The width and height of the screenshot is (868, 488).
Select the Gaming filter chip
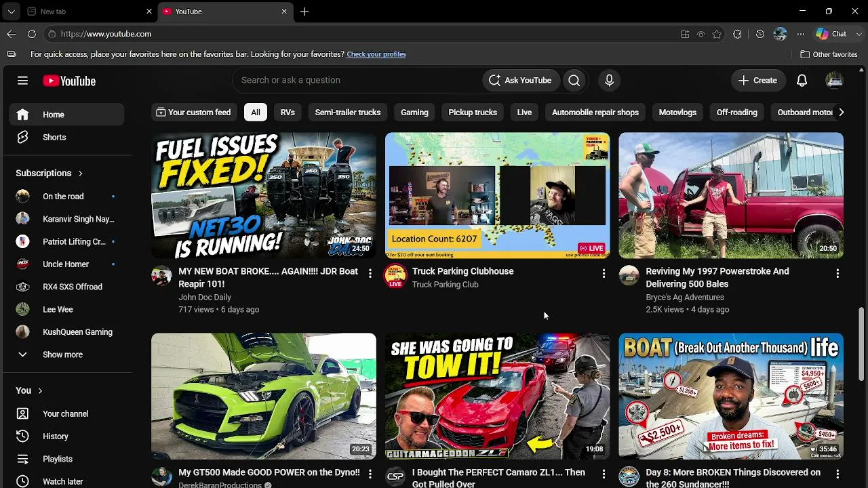(414, 113)
